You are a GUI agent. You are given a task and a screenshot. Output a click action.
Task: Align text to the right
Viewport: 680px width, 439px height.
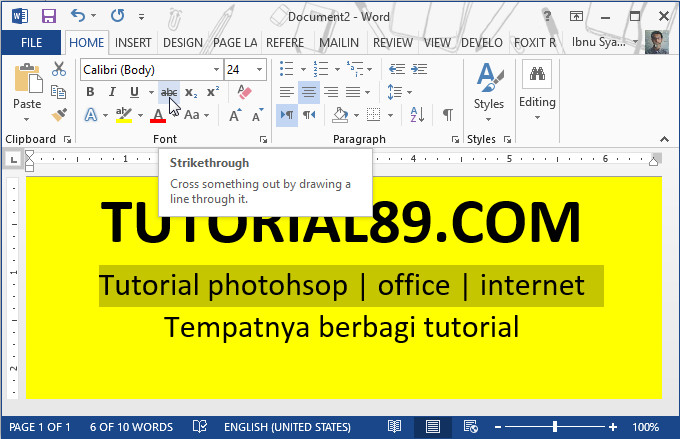[x=331, y=92]
